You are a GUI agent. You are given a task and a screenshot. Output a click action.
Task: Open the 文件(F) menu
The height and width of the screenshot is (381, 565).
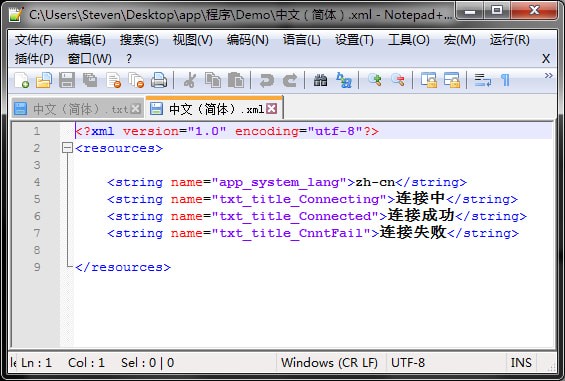pos(34,40)
